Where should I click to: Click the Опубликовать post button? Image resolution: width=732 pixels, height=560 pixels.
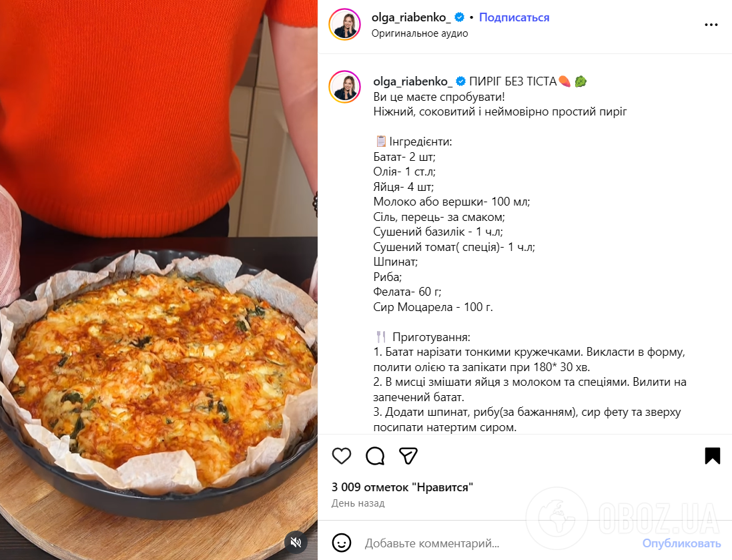pyautogui.click(x=681, y=543)
